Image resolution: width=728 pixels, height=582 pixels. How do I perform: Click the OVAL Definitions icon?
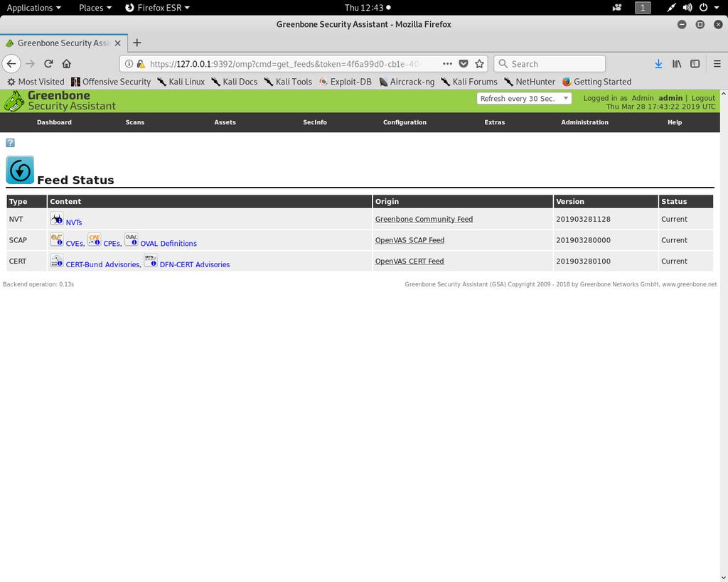(x=132, y=239)
